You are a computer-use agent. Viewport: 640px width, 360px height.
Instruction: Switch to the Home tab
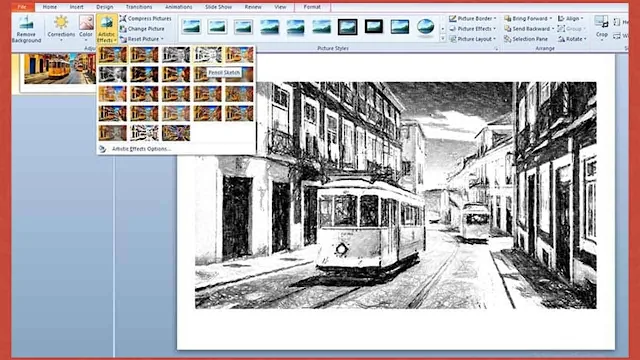tap(50, 7)
